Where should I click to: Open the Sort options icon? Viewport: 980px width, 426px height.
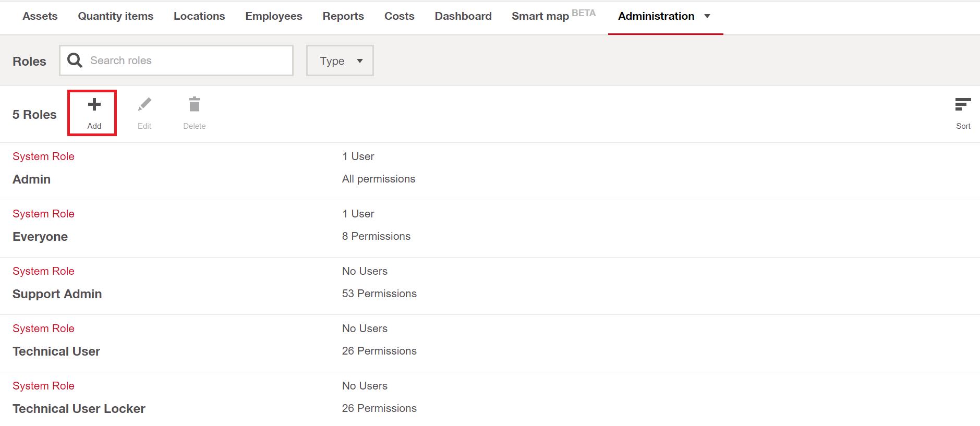click(962, 105)
